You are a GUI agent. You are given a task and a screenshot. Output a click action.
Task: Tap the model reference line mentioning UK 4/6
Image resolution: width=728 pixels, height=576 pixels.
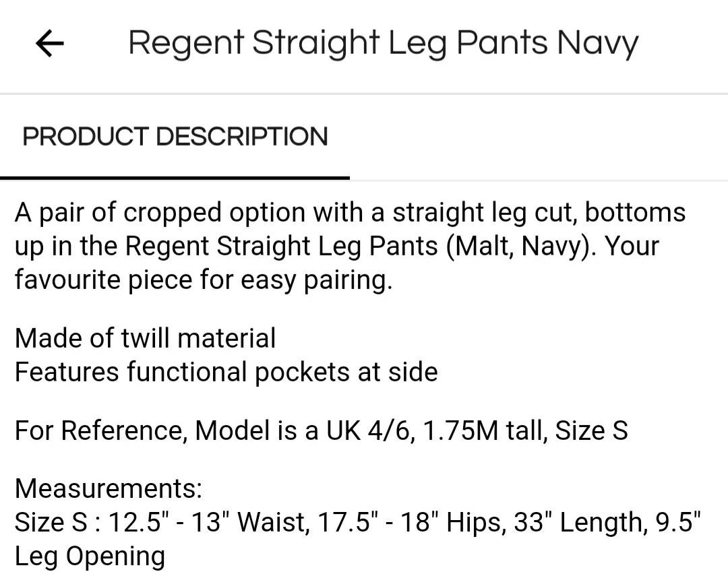click(320, 430)
